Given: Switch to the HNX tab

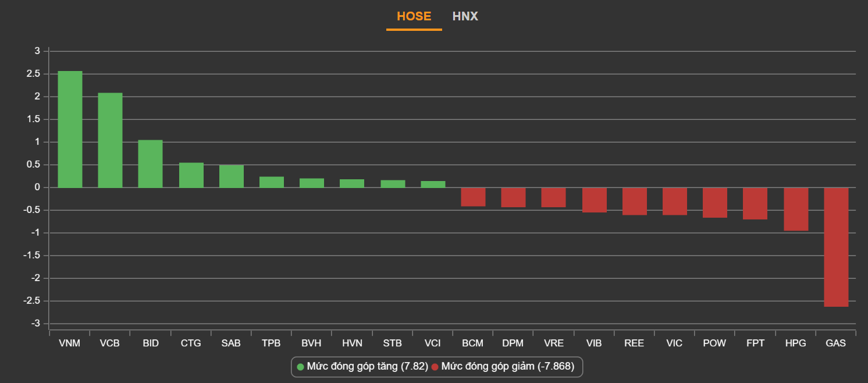Looking at the screenshot, I should point(465,16).
